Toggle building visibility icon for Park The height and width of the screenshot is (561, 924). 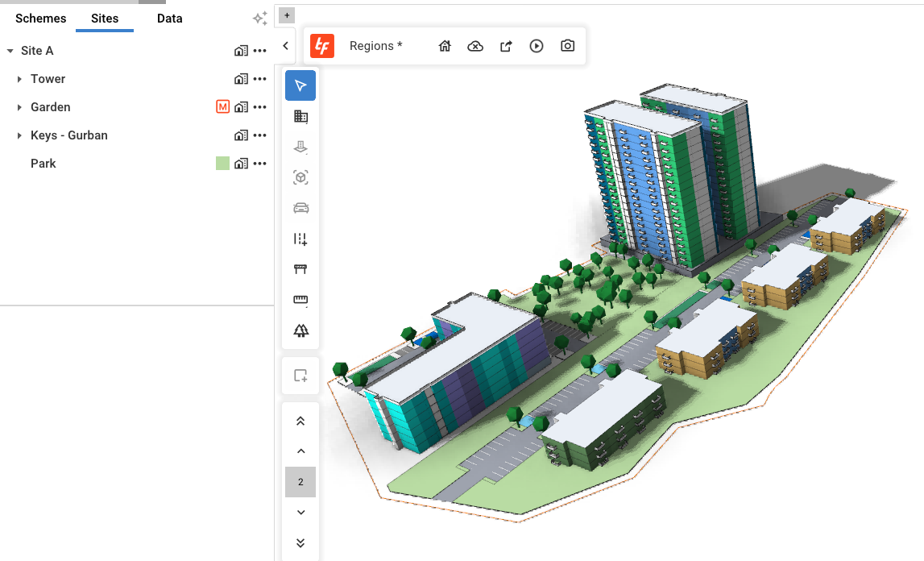[241, 164]
